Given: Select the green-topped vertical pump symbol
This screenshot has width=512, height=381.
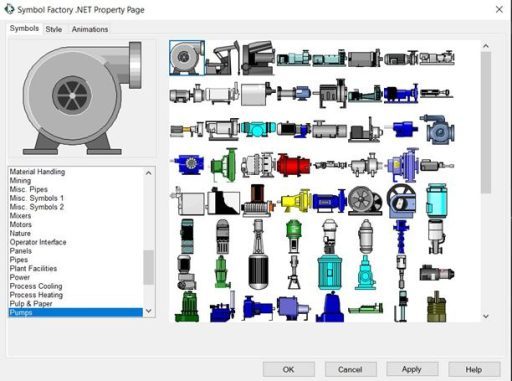Looking at the screenshot, I should pyautogui.click(x=294, y=236).
